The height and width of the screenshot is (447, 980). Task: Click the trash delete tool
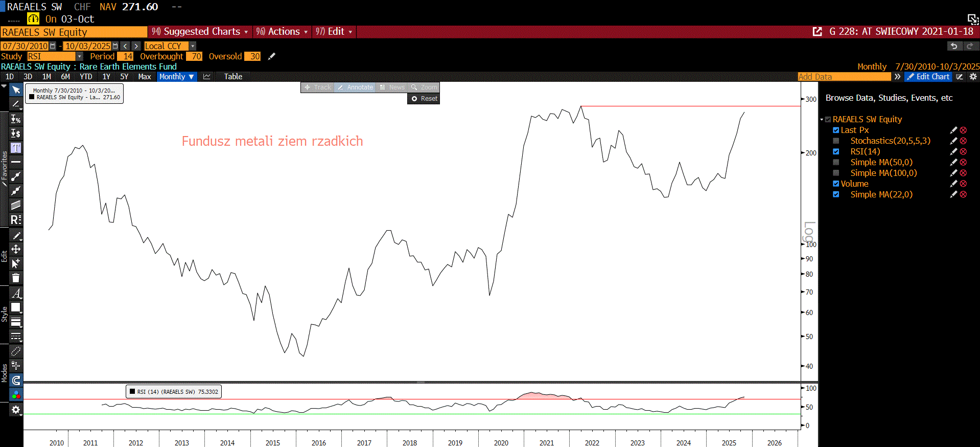pyautogui.click(x=16, y=278)
